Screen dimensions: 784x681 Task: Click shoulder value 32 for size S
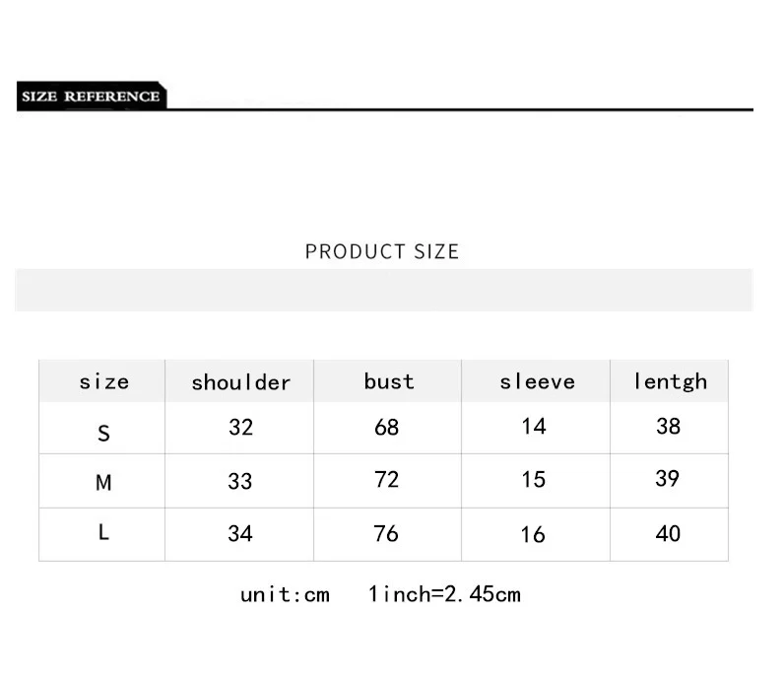click(241, 428)
